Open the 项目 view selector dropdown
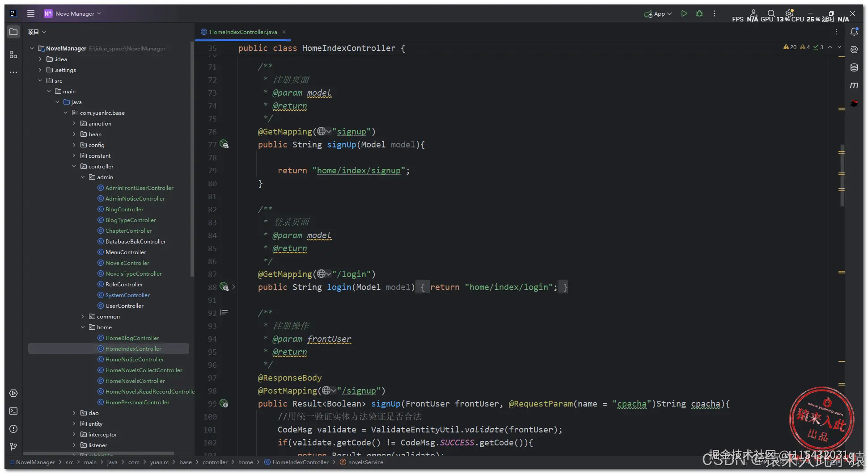The image size is (868, 474). click(37, 32)
